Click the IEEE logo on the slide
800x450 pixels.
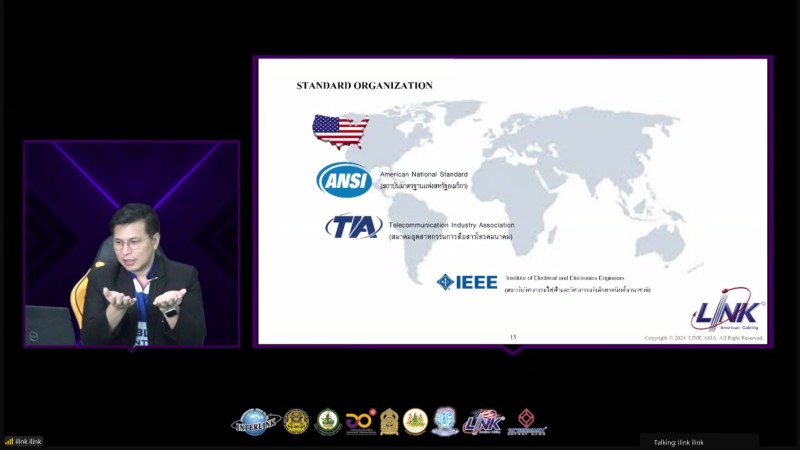(x=467, y=282)
